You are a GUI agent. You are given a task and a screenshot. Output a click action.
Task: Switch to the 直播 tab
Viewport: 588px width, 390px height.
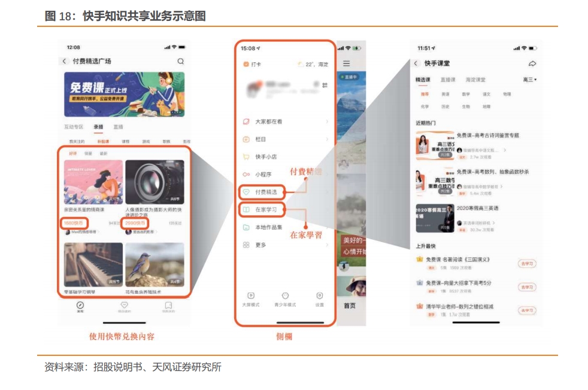point(118,127)
